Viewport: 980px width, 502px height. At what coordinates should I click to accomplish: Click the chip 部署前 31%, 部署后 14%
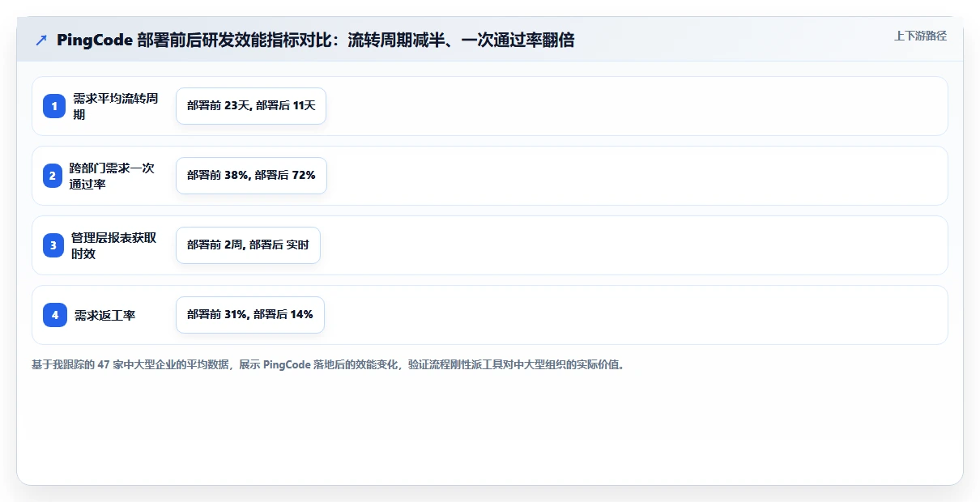(250, 315)
